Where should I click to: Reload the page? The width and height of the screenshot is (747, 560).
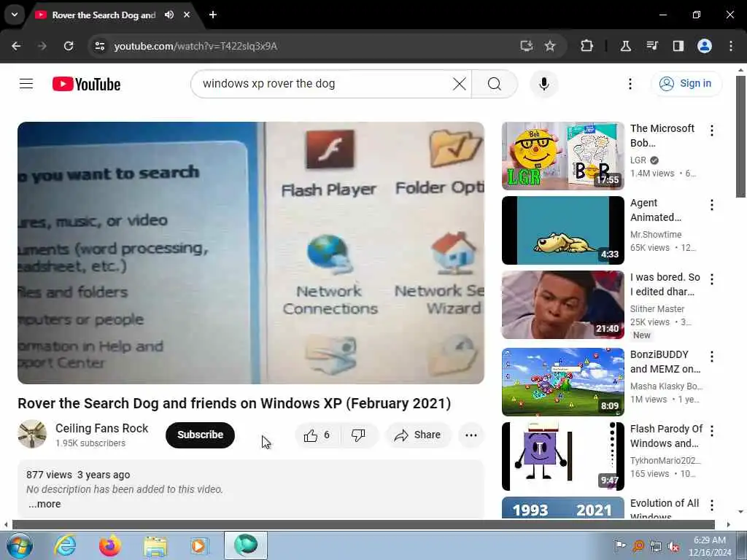69,46
